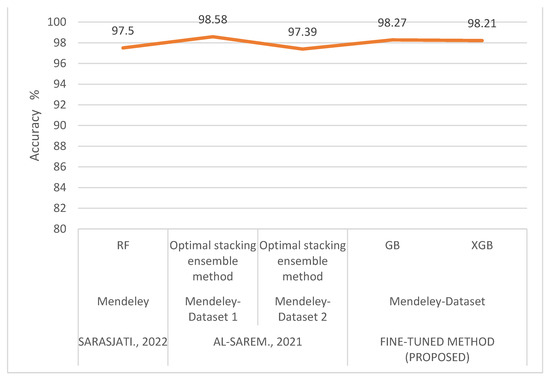Select FINE-TUNED METHOD (PROPOSED) label

click(x=437, y=349)
